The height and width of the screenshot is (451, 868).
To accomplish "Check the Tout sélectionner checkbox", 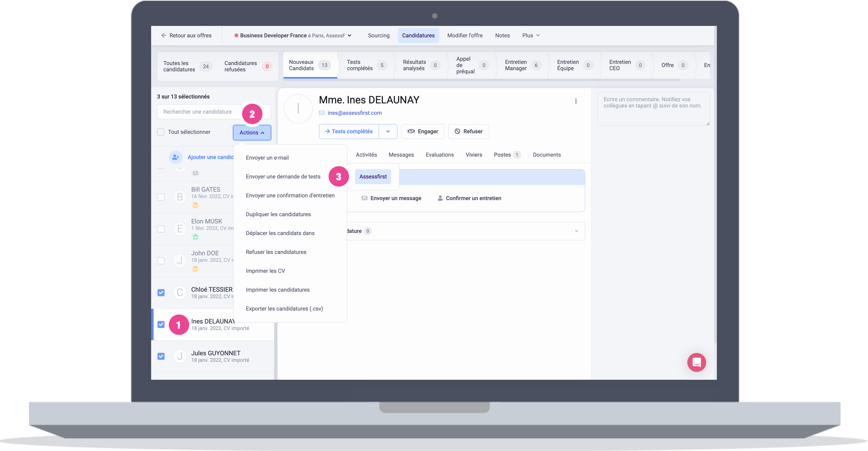I will click(161, 132).
